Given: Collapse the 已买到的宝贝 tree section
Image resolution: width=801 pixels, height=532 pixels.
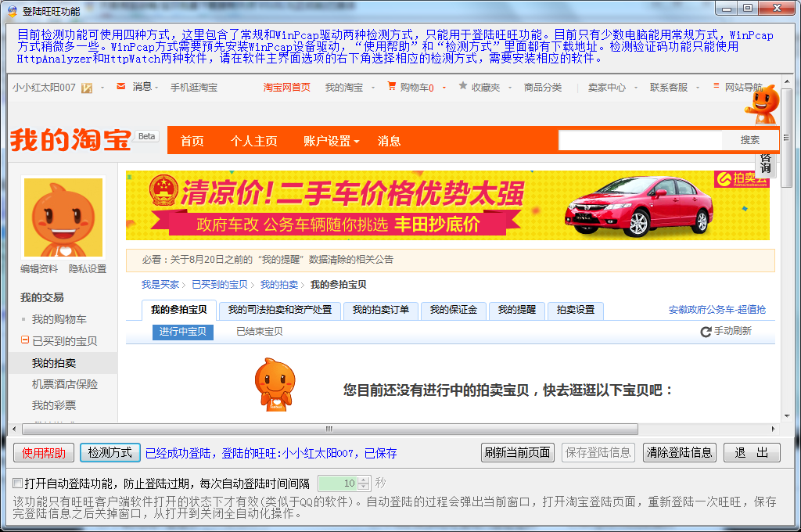Looking at the screenshot, I should coord(25,341).
